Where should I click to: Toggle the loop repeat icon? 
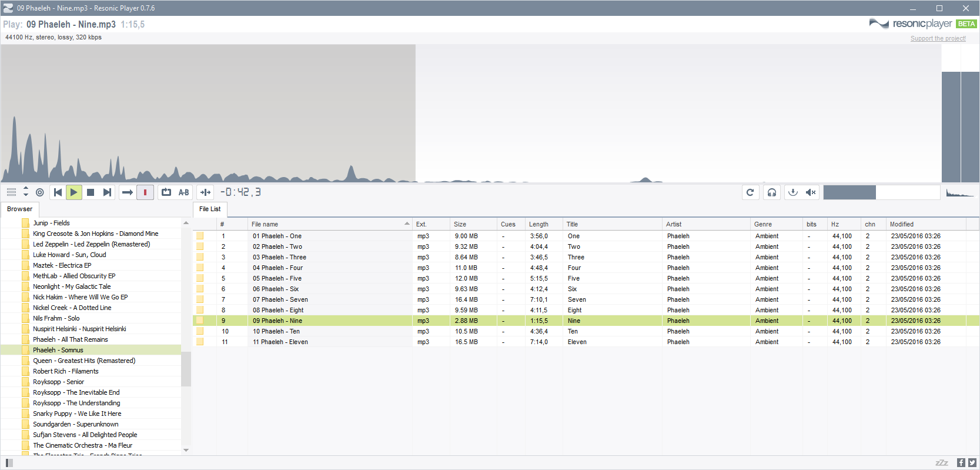pyautogui.click(x=166, y=192)
